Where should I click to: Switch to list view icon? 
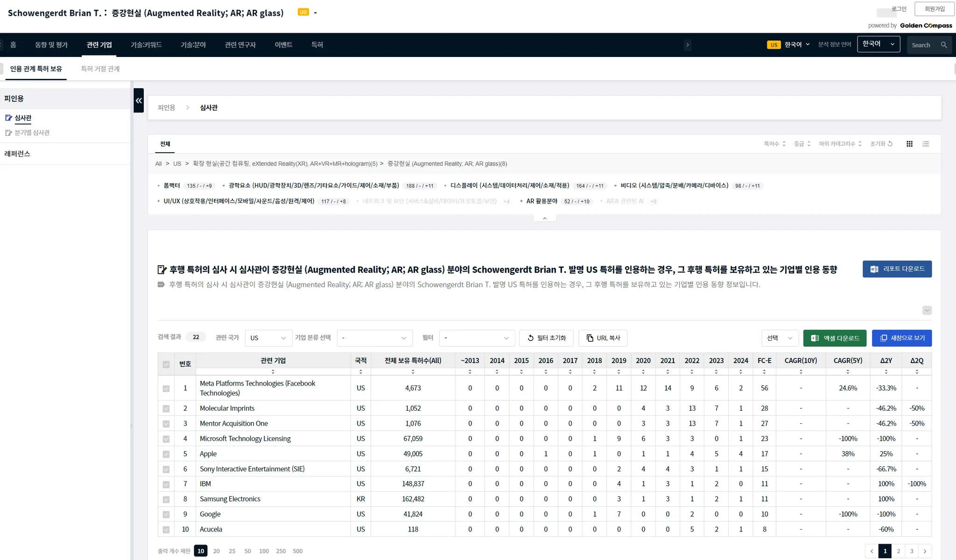click(x=926, y=144)
